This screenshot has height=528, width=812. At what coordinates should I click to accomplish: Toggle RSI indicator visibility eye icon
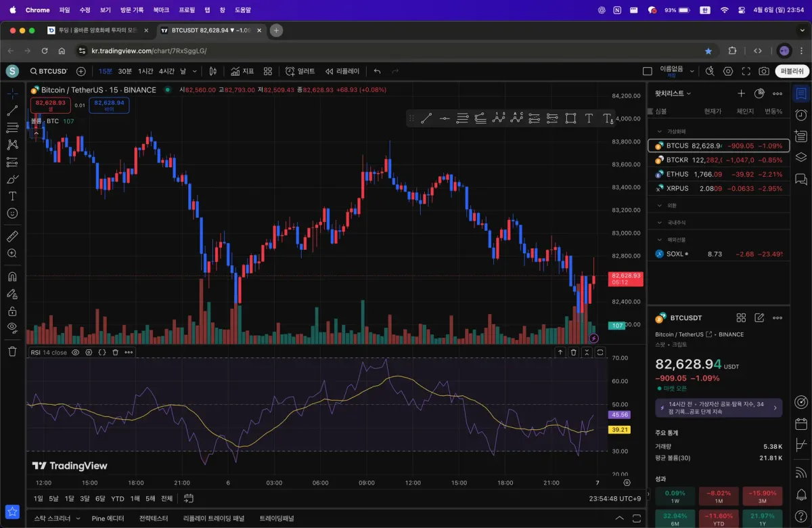tap(76, 352)
